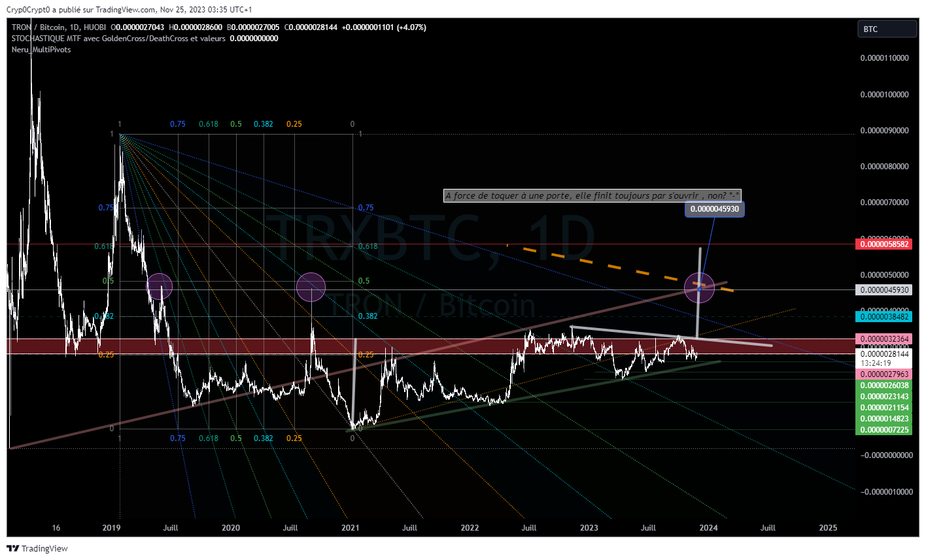Click the TradingView logo at bottom left
The image size is (926, 560).
[37, 548]
